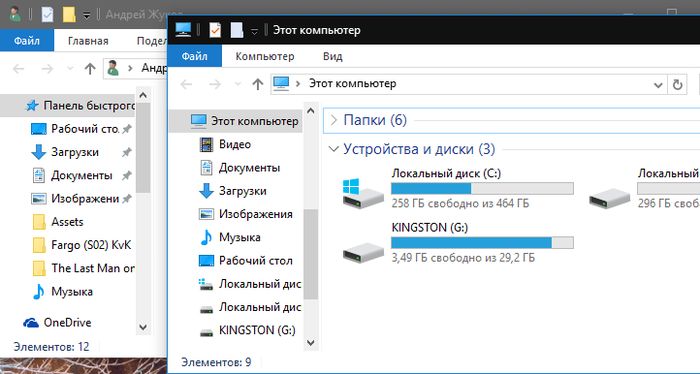The width and height of the screenshot is (700, 374).
Task: Click scroll up arrow in front navigation pane
Action: tap(311, 111)
